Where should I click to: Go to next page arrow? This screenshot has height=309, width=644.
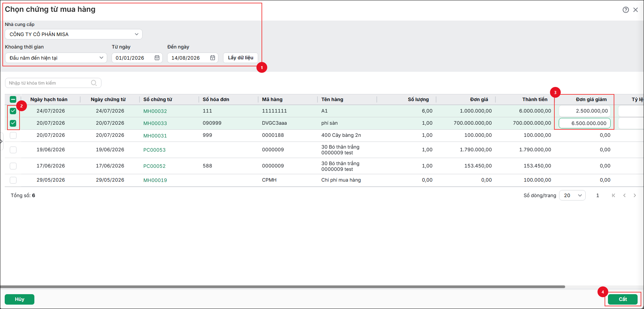(x=635, y=195)
